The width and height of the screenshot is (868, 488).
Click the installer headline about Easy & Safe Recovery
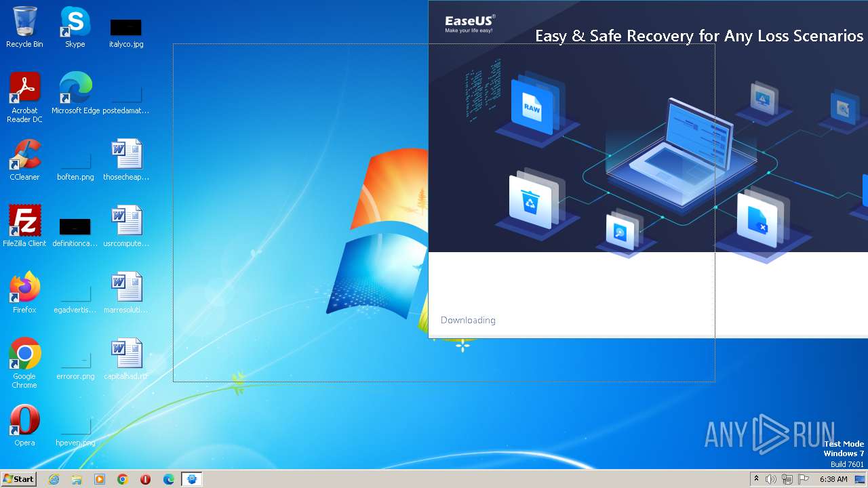(699, 36)
